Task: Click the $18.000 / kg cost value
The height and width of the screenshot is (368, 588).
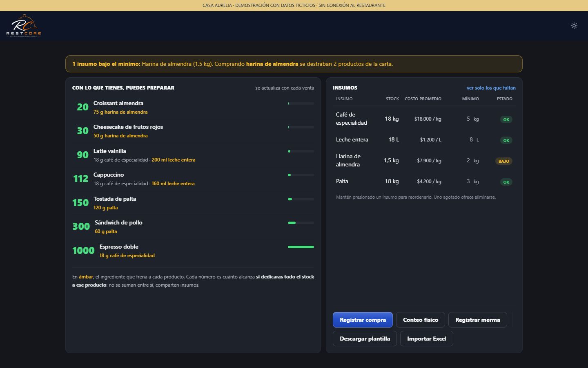Action: pos(428,119)
